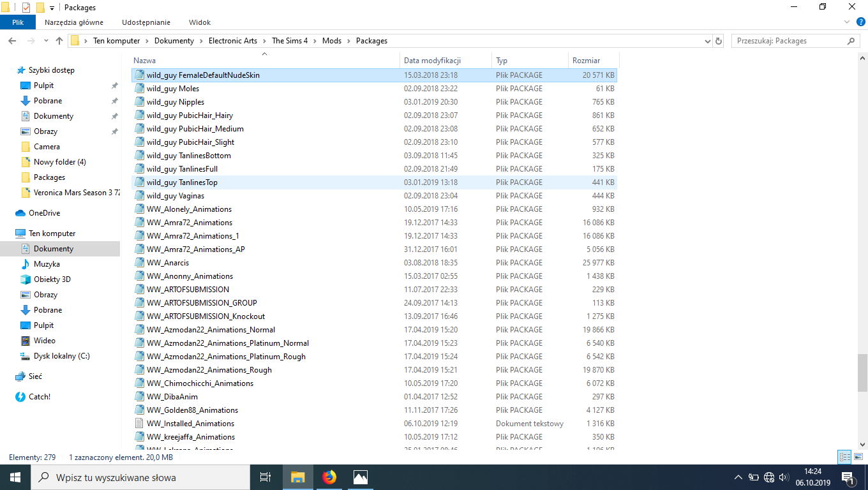The height and width of the screenshot is (490, 868).
Task: Open the address bar history dropdown
Action: pos(707,41)
